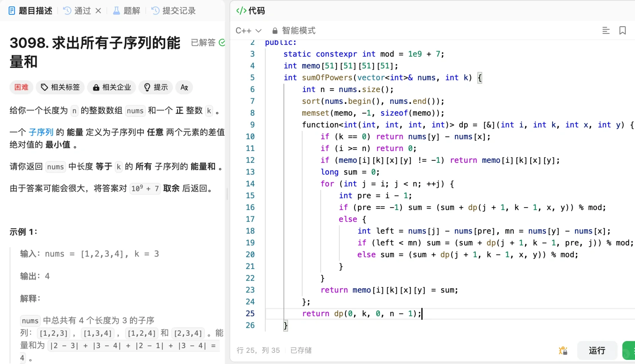This screenshot has height=364, width=635.
Task: Click the sumOfPowers function signature
Action: 382,78
